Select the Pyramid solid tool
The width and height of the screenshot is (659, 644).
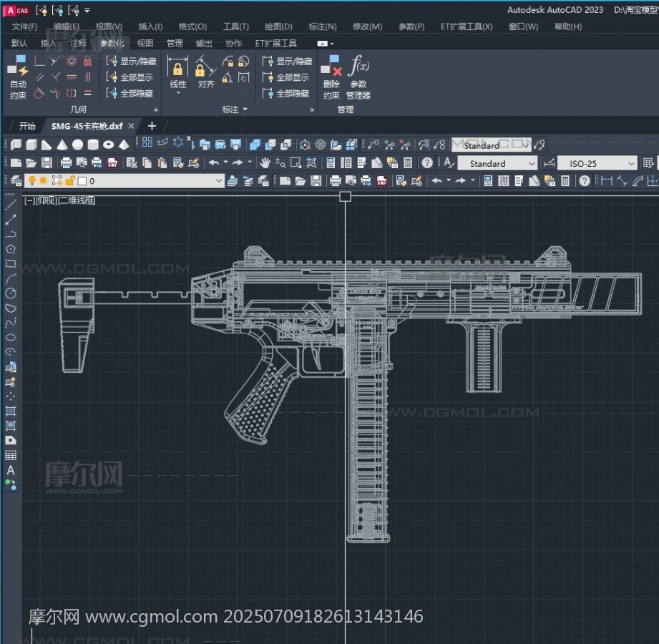click(x=124, y=145)
